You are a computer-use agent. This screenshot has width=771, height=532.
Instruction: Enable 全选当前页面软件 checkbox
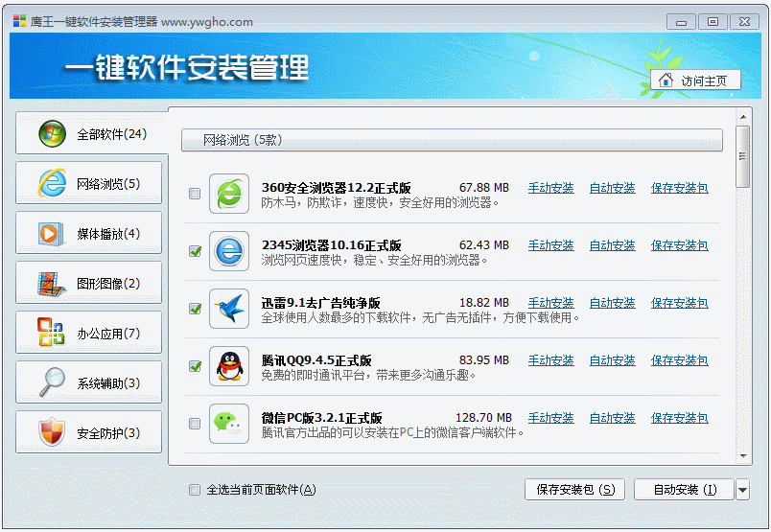click(195, 490)
